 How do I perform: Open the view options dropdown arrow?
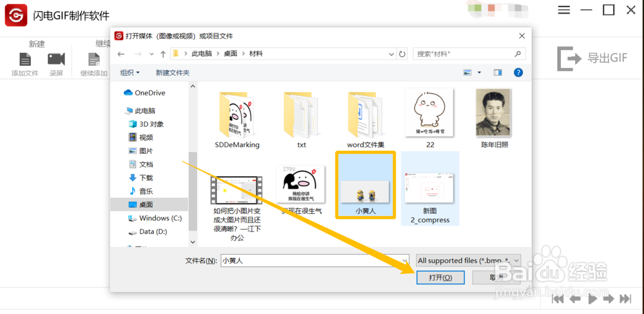point(479,73)
